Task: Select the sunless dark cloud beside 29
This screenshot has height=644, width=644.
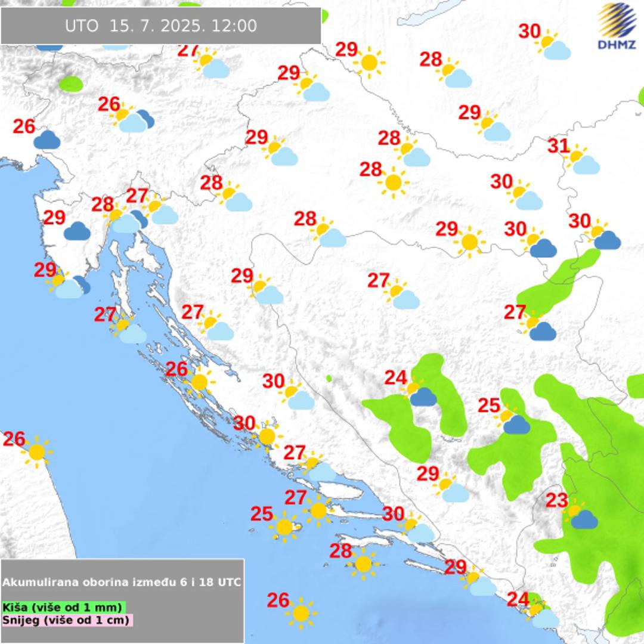Action: (76, 231)
